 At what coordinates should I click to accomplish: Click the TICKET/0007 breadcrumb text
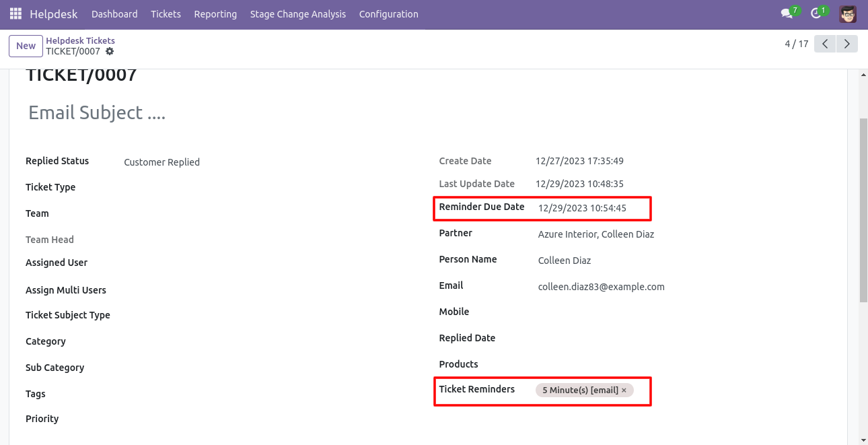73,51
